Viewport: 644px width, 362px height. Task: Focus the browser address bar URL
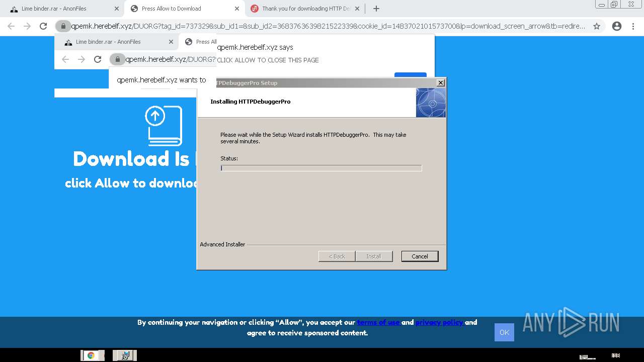(328, 26)
